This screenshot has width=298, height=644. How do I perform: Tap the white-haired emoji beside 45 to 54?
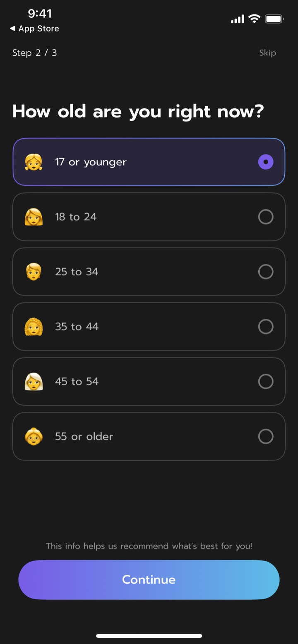point(34,382)
